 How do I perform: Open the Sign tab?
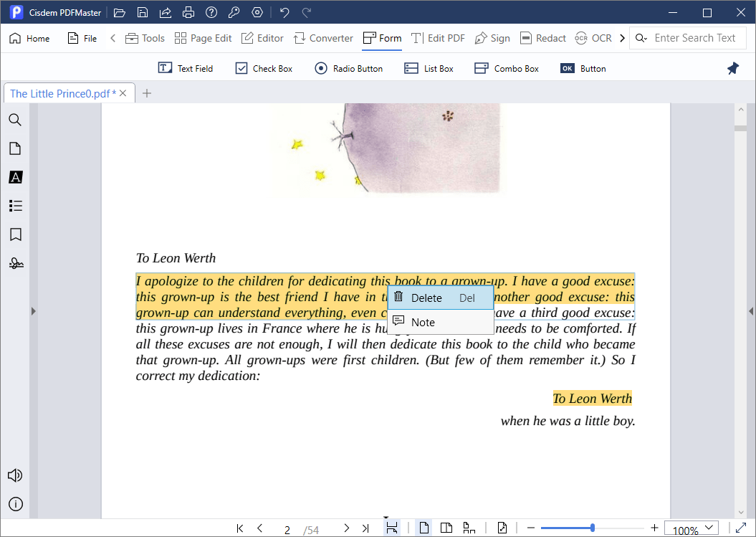[492, 38]
